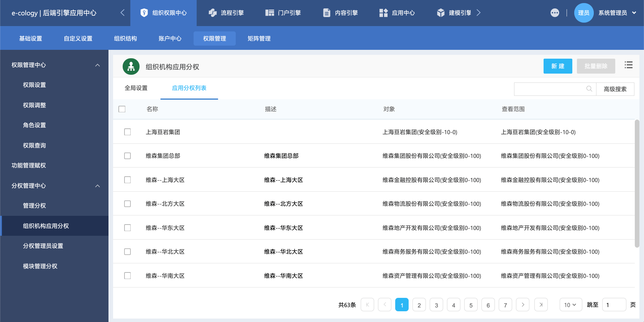Screen dimensions: 644x322
Task: Open 角色设置 in sidebar
Action: click(x=34, y=125)
